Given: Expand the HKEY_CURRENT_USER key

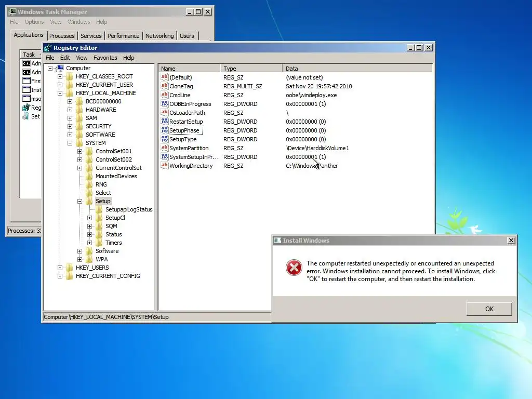Looking at the screenshot, I should click(60, 85).
